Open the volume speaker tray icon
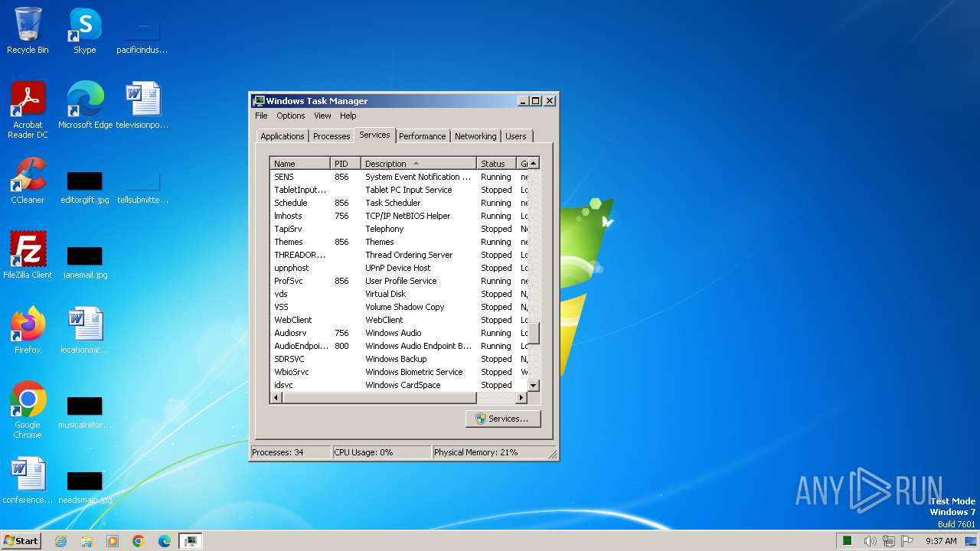Image resolution: width=980 pixels, height=551 pixels. [870, 541]
